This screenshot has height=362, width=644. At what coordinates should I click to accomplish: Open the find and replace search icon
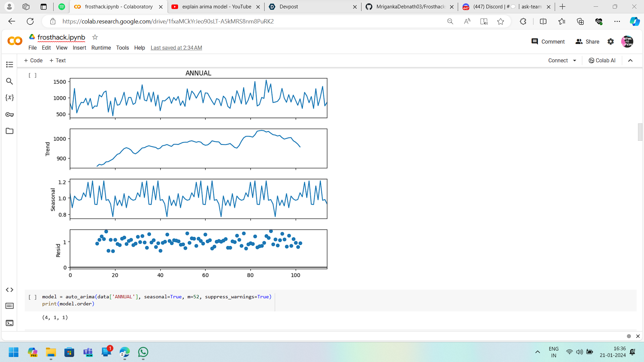tap(9, 81)
